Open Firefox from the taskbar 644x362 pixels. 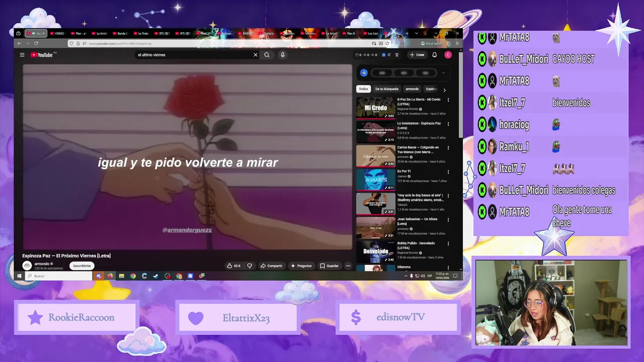[110, 276]
